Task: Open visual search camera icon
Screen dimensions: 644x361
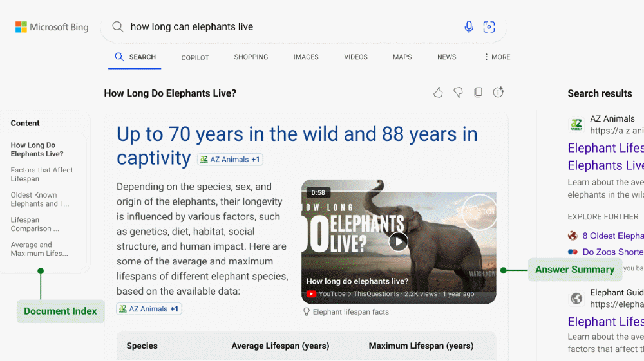Action: [489, 26]
